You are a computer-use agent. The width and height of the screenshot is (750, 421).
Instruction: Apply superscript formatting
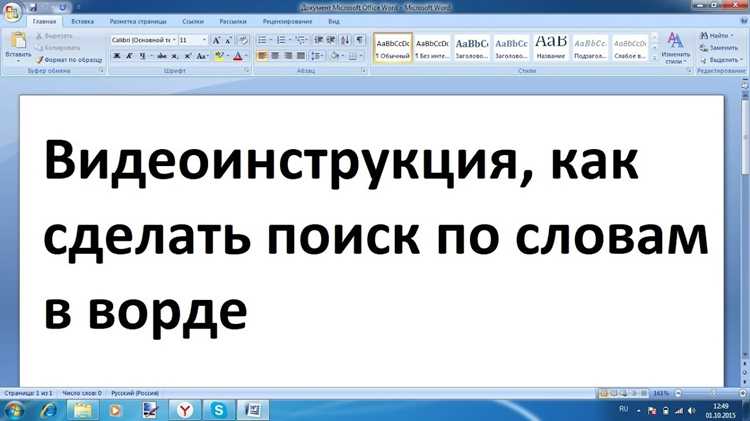[x=188, y=56]
